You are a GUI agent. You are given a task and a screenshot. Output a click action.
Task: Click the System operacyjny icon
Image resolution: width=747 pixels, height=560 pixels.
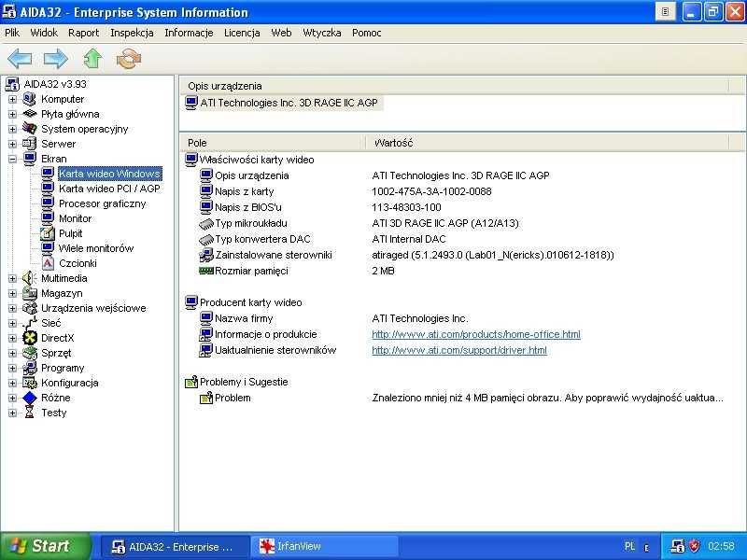click(30, 129)
